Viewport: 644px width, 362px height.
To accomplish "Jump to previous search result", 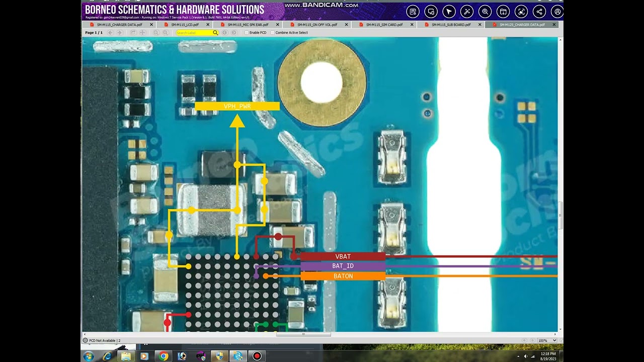I will coord(225,33).
